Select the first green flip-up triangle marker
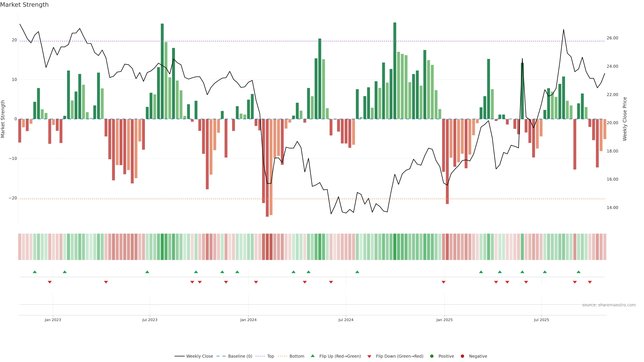Viewport: 644px width, 362px height. [35, 272]
